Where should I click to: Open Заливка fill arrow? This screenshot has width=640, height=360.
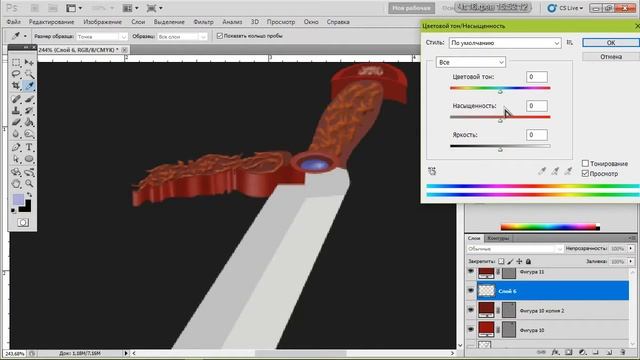[x=631, y=261]
